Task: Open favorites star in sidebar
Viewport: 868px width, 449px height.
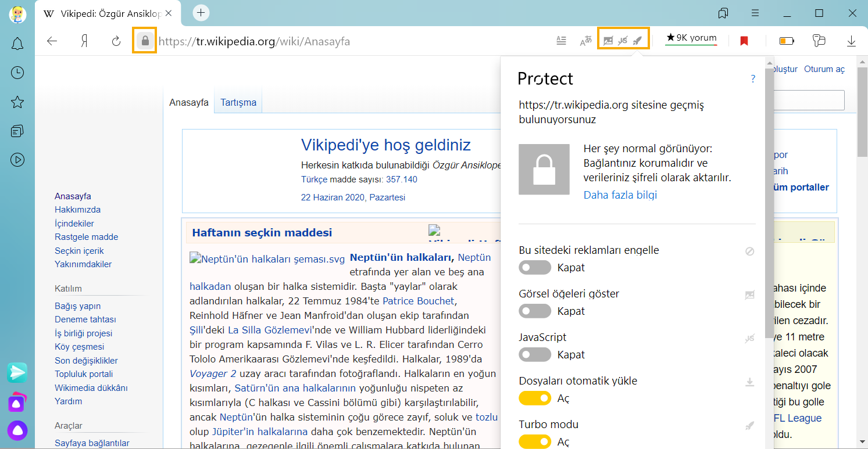Action: point(17,102)
